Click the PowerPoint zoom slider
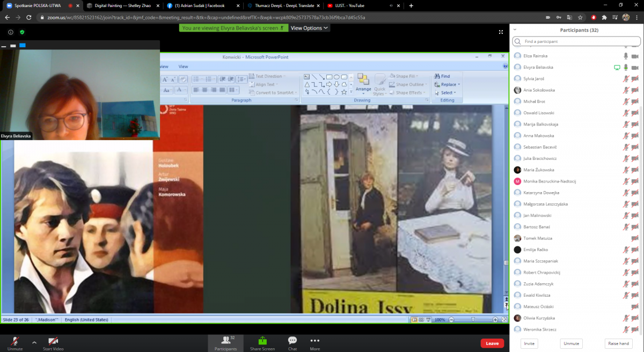The image size is (644, 352). (x=472, y=320)
